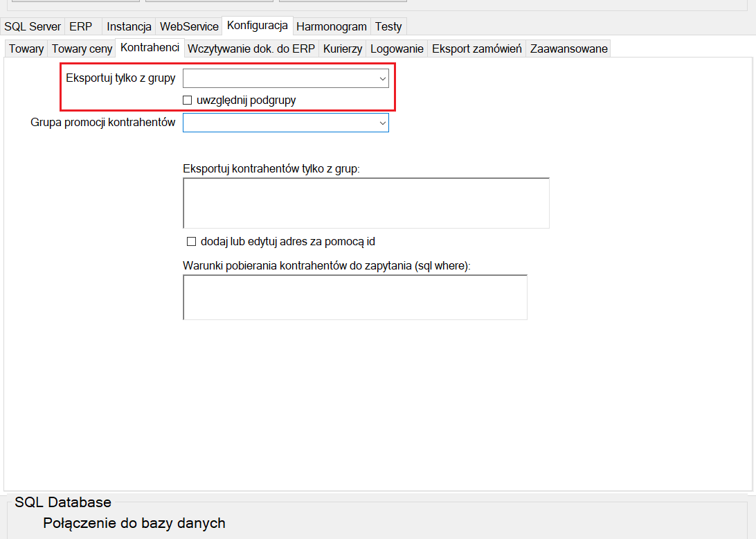Open the Towary sub-tab
The height and width of the screenshot is (539, 756).
26,48
